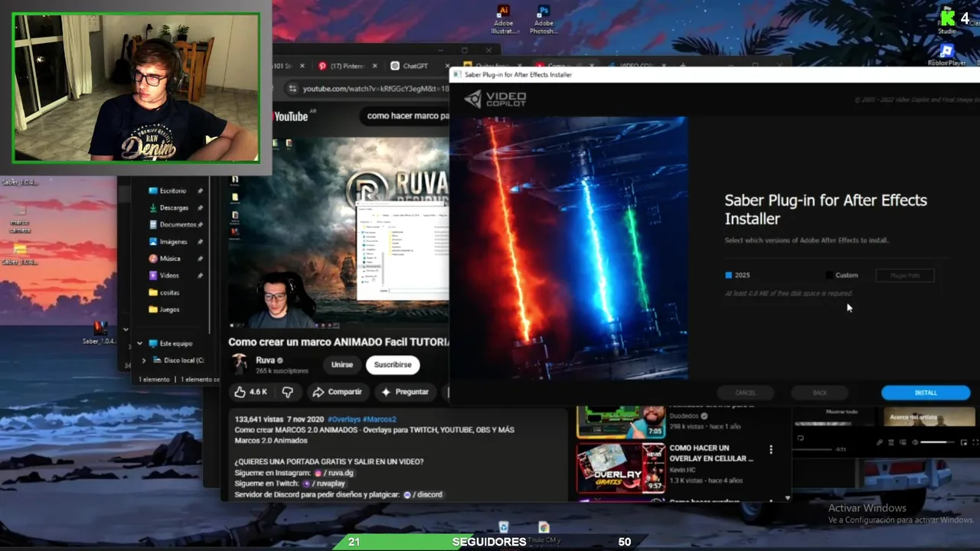Screen dimensions: 980x551
Task: Click the Plugin Path field
Action: pos(905,275)
